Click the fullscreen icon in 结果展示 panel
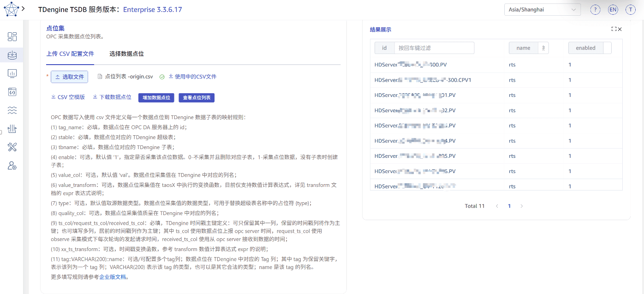This screenshot has height=294, width=644. pos(614,29)
